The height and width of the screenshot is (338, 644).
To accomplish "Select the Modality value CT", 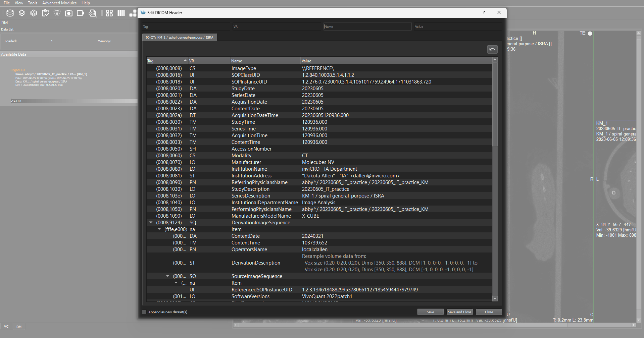I will click(x=305, y=156).
